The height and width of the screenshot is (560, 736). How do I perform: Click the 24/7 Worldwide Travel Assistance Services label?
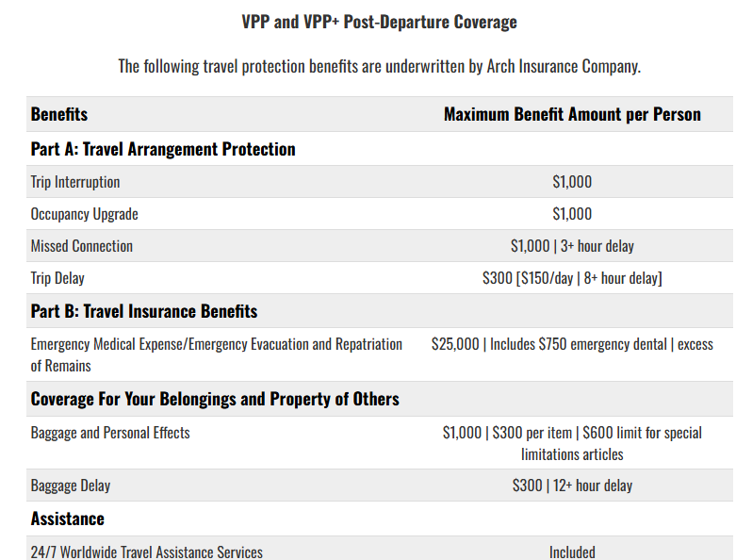click(x=147, y=552)
